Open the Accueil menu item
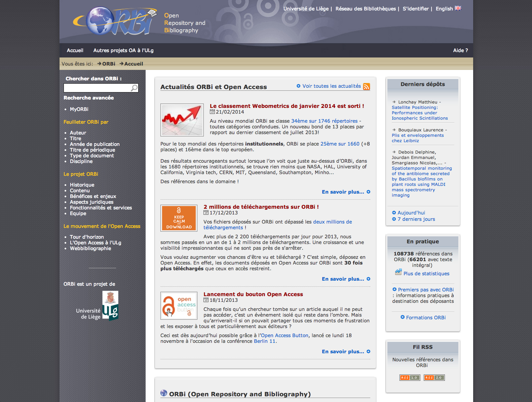This screenshot has height=402, width=532. coord(75,50)
